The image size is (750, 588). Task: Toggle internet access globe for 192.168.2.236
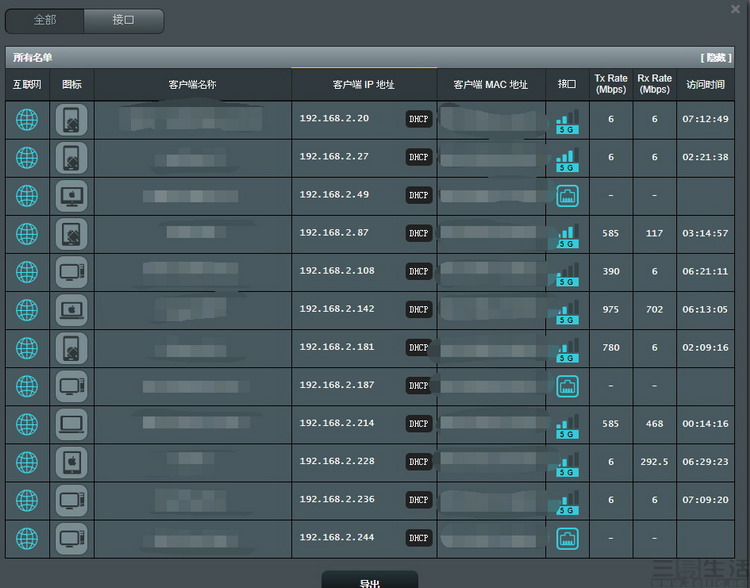coord(27,500)
